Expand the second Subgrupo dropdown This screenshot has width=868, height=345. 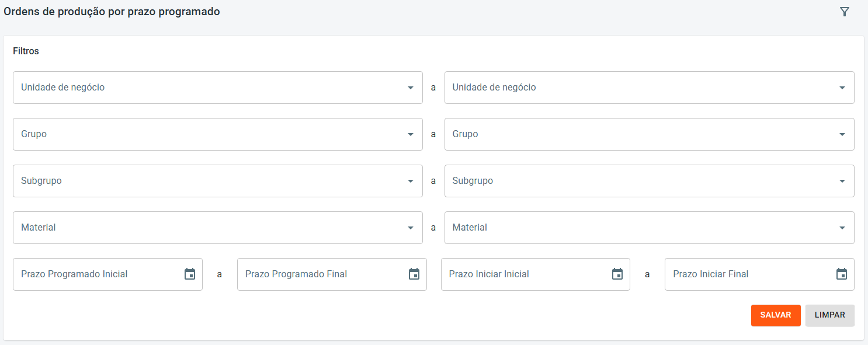[x=842, y=181]
